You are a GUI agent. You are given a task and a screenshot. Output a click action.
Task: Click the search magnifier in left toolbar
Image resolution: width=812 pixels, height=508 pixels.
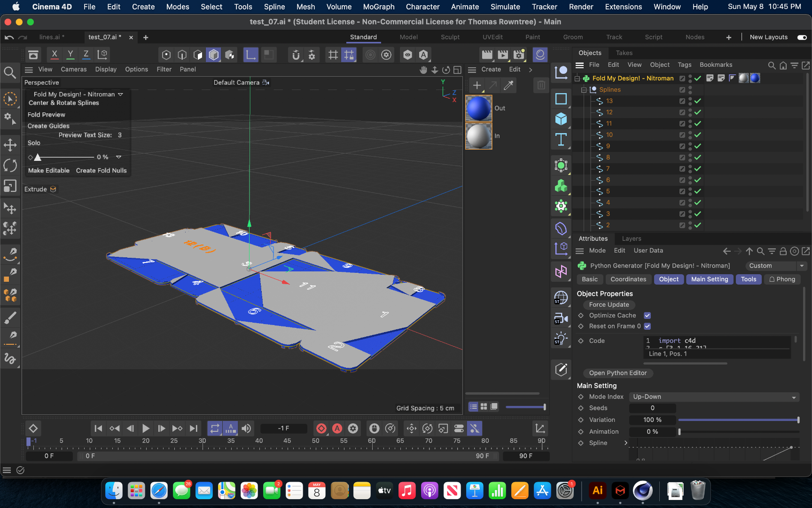[10, 72]
